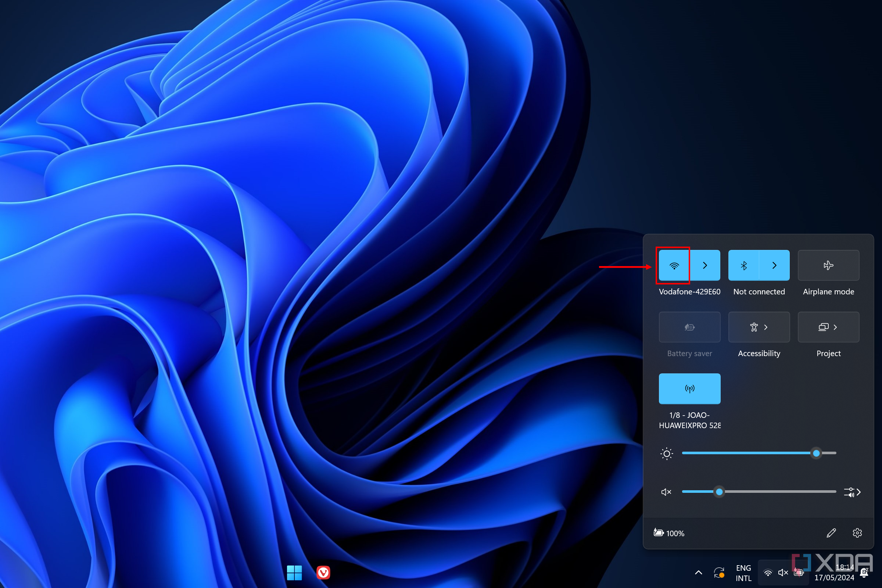
Task: Click the 'Accessibility' label text
Action: 759,354
